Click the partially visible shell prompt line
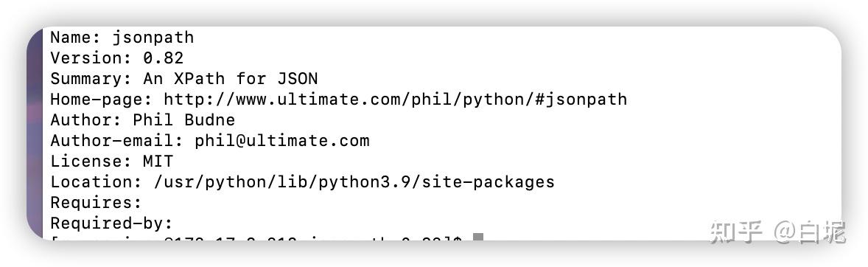868x267 pixels. [x=257, y=238]
